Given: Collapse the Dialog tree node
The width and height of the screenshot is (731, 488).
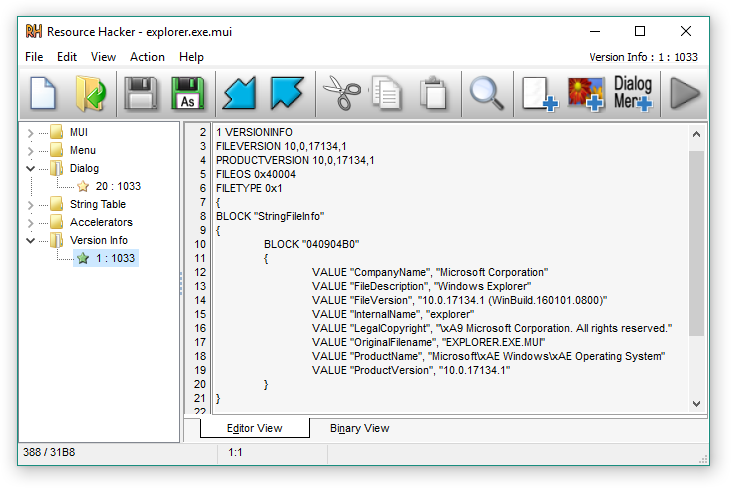Looking at the screenshot, I should 30,169.
